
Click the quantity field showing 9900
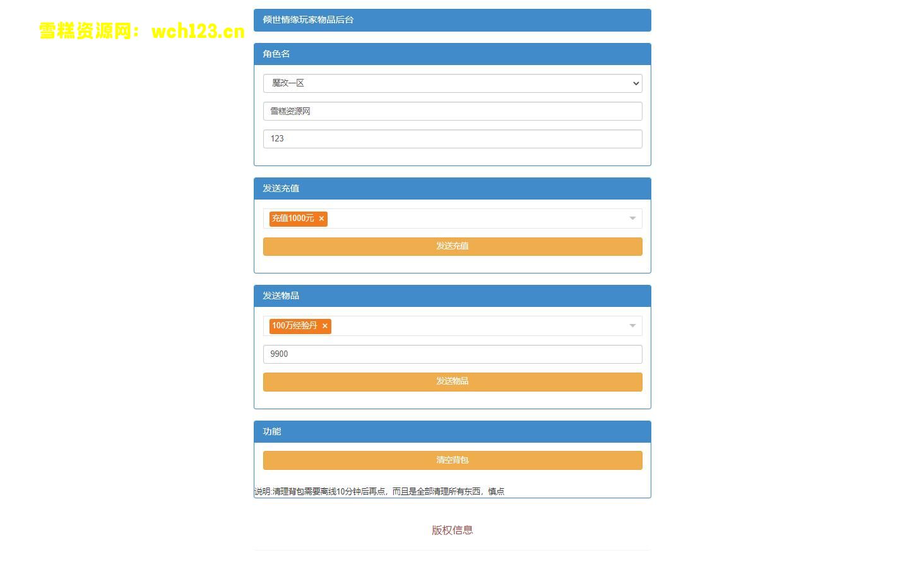coord(453,354)
